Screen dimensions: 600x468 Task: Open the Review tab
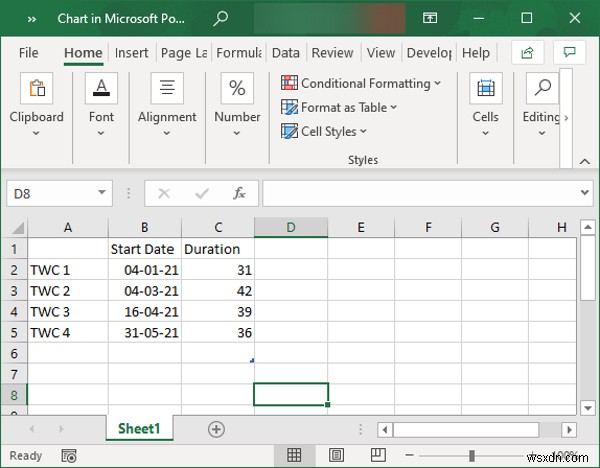coord(332,52)
